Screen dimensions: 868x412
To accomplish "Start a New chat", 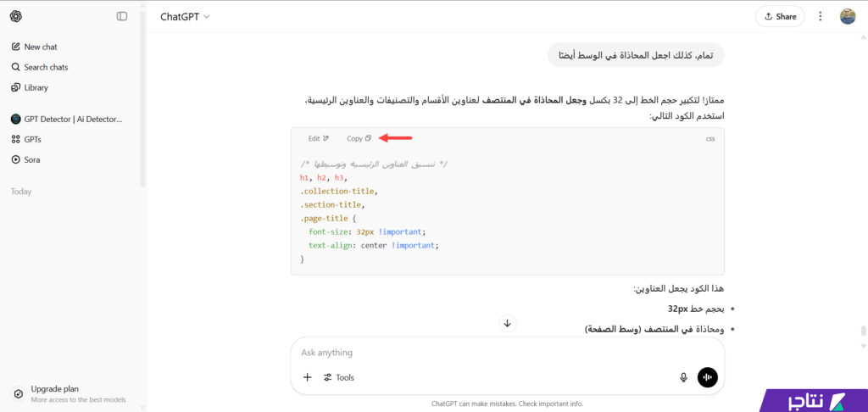I will (34, 47).
